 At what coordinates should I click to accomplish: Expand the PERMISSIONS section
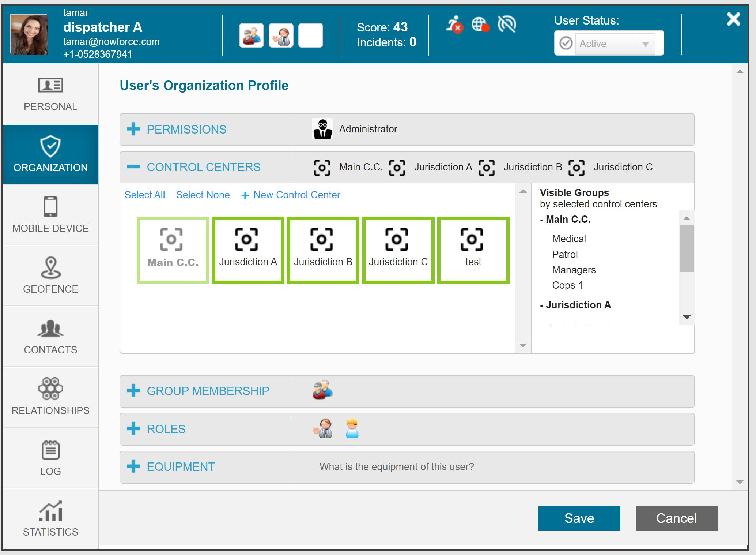coord(133,129)
